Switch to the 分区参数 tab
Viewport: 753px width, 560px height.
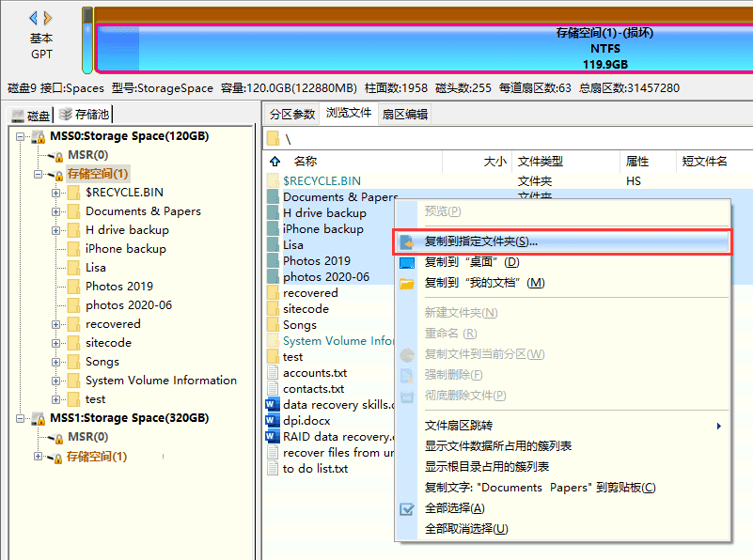[x=292, y=115]
